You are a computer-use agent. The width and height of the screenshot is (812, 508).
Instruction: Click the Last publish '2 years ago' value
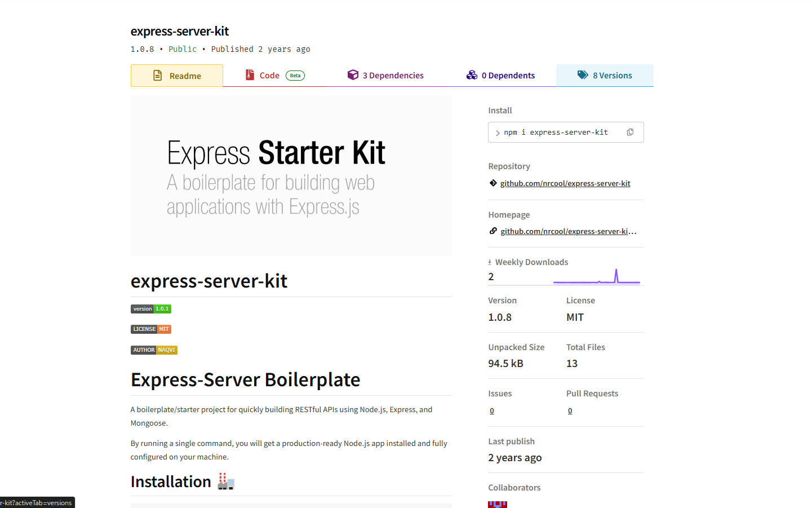(x=515, y=458)
